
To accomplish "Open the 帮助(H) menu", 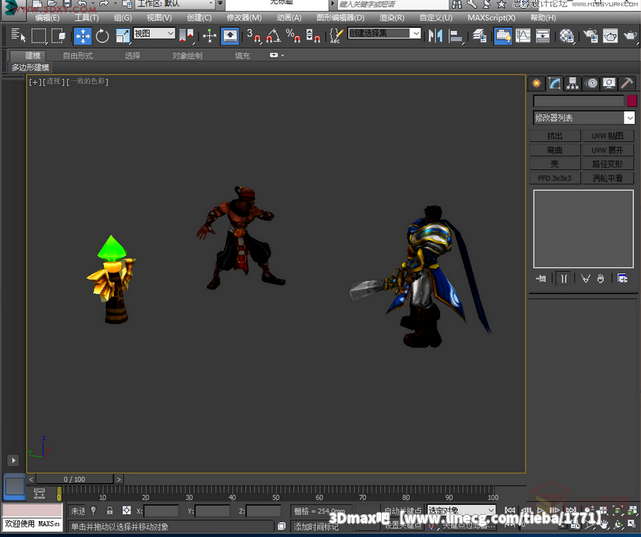I will [543, 18].
